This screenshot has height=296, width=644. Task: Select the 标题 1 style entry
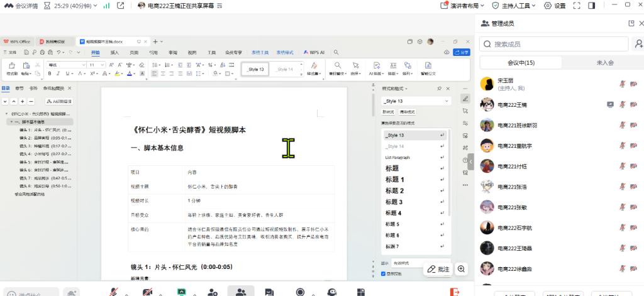394,179
